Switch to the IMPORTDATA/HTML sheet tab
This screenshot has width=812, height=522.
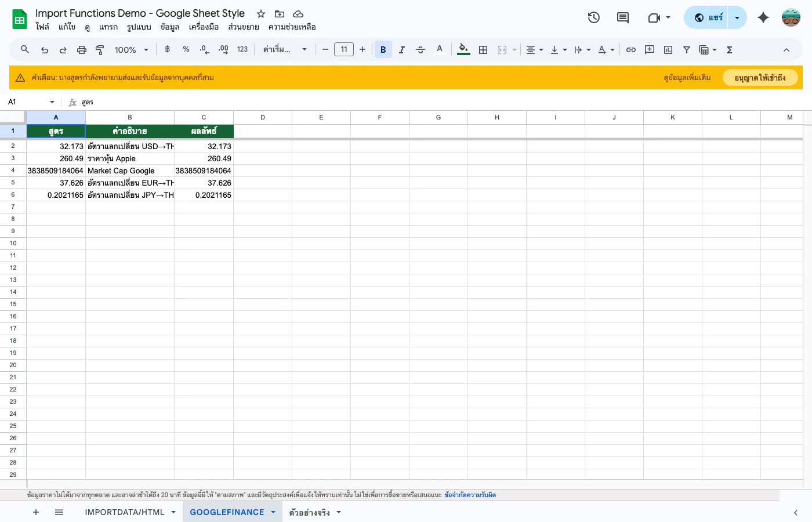point(125,512)
